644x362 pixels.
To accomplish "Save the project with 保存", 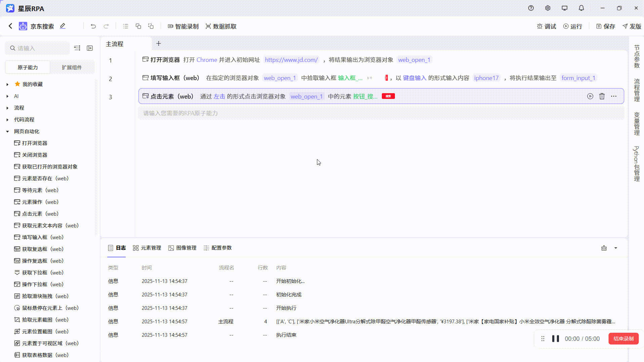I will [x=605, y=26].
